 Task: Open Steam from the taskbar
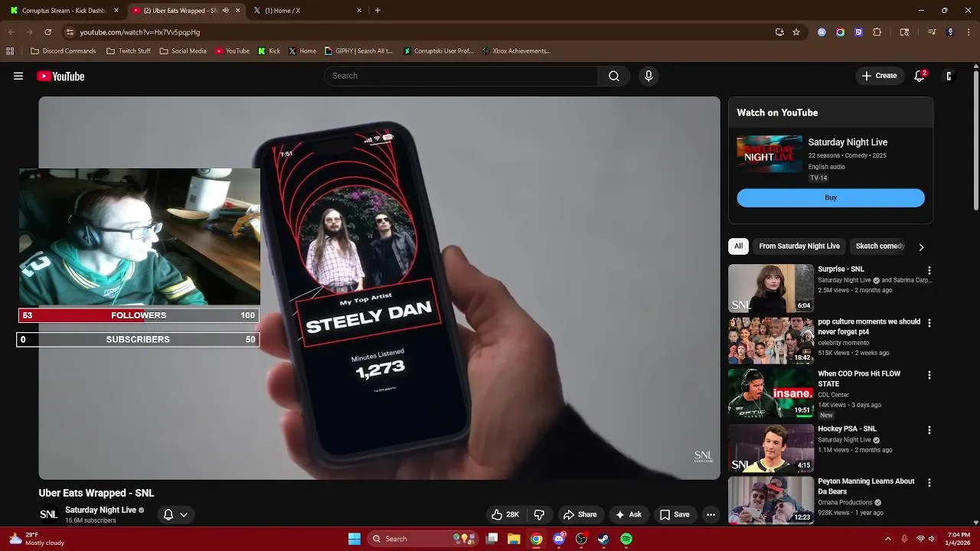pos(604,539)
